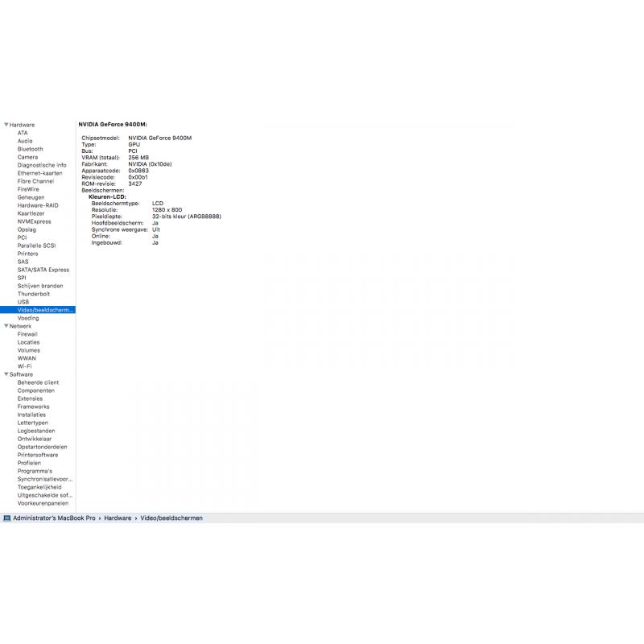Select Beheerde client under Software
Screen dimensions: 644x644
coord(38,382)
